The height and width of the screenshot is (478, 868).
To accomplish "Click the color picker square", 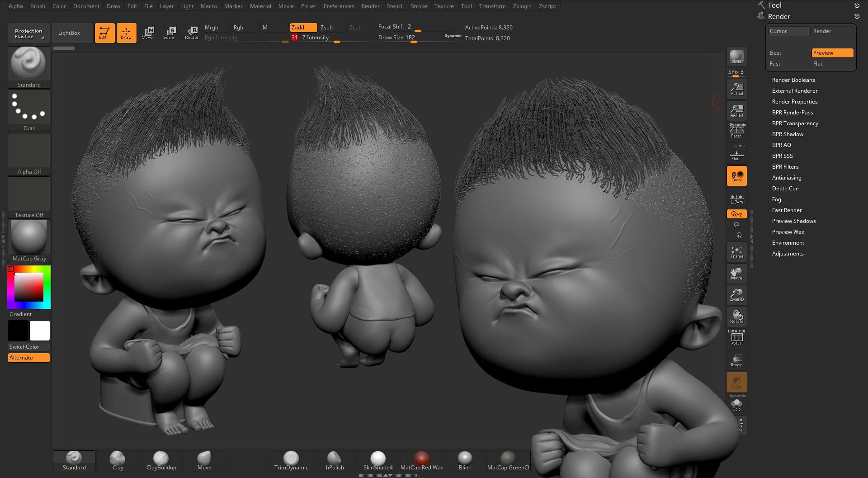I will pos(29,287).
